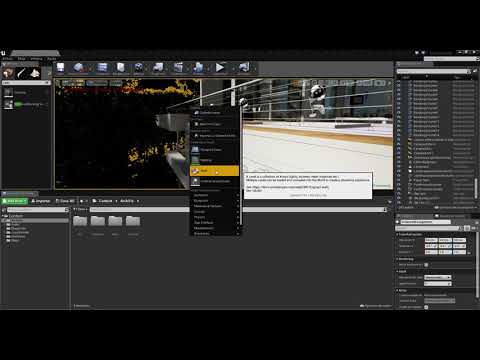Select Landscape mode in the Modes panel
This screenshot has width=480, height=360.
(35, 73)
